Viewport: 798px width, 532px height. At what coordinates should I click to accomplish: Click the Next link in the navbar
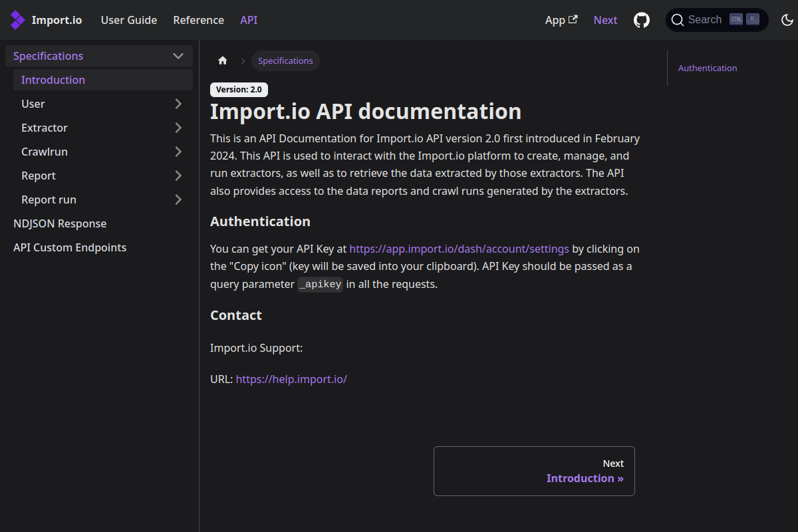click(606, 20)
